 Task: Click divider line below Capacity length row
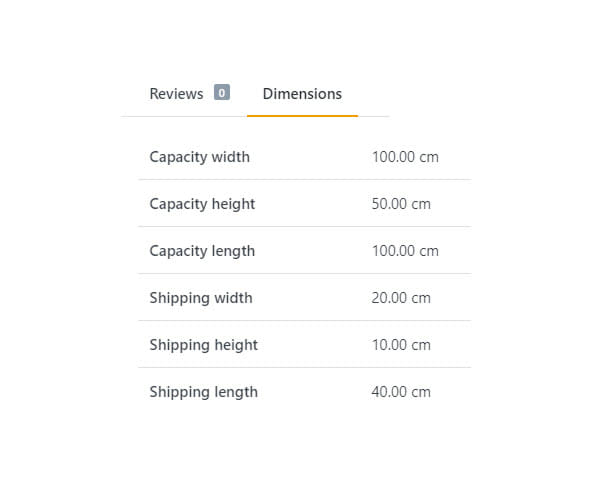304,274
